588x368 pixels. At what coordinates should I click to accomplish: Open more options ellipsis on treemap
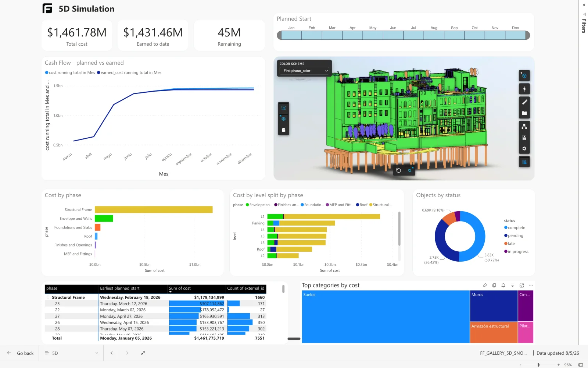click(531, 285)
